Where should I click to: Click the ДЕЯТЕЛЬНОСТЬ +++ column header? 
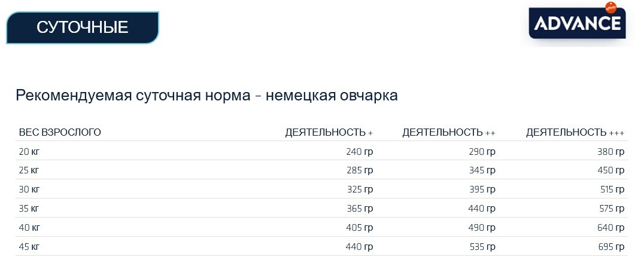tap(575, 132)
